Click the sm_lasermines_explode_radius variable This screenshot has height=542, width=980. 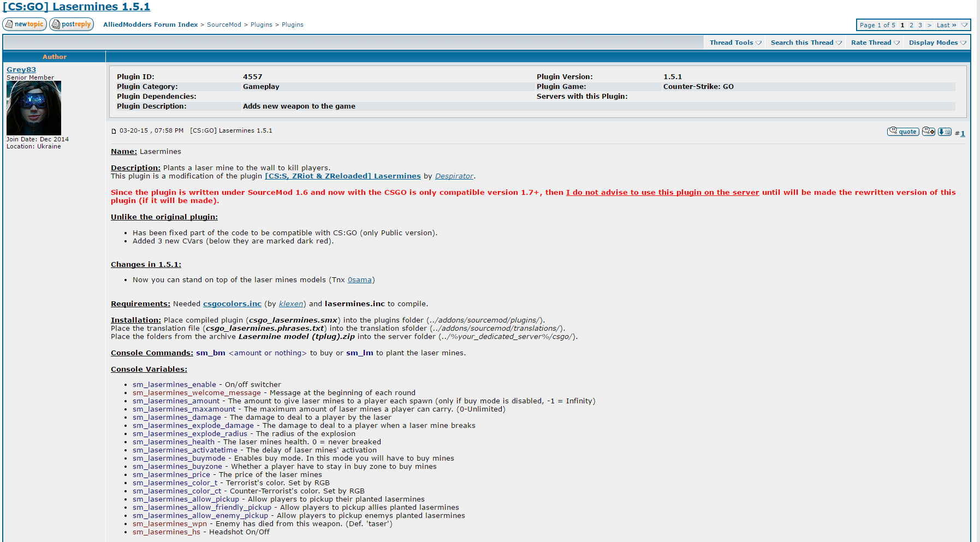click(x=190, y=433)
